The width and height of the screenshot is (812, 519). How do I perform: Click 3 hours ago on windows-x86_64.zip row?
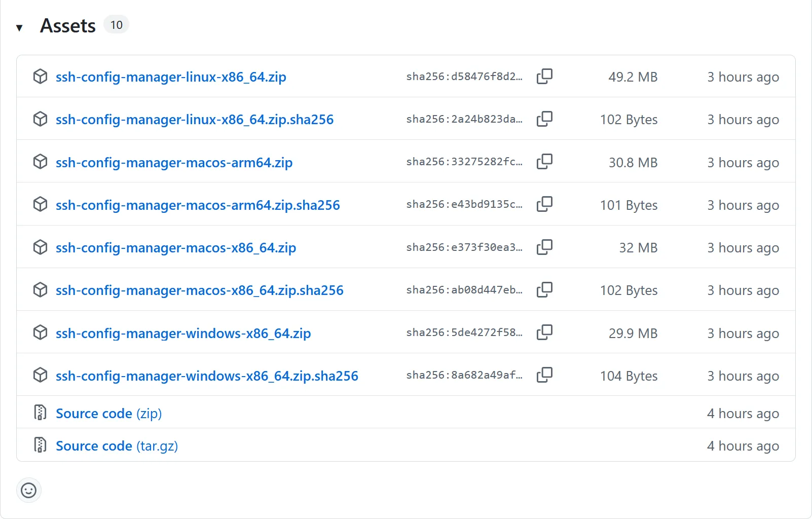pyautogui.click(x=743, y=333)
